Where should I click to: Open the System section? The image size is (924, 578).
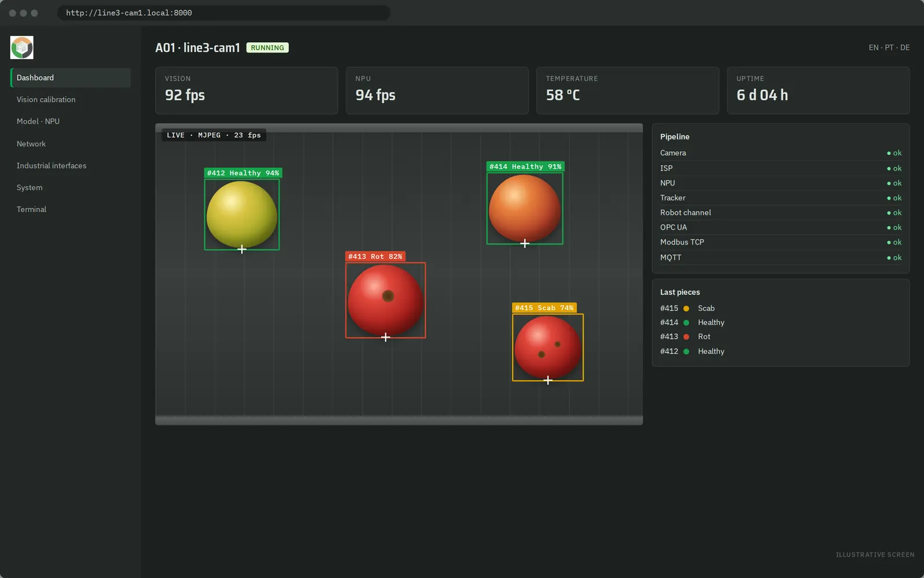pos(70,187)
